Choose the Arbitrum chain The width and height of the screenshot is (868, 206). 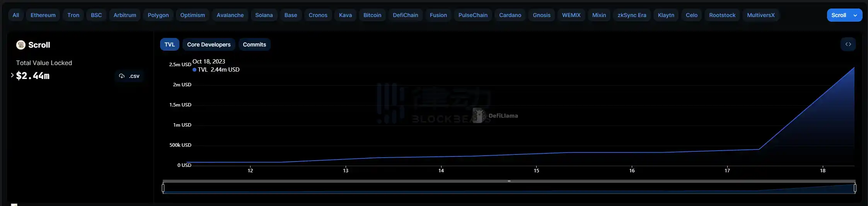(124, 15)
